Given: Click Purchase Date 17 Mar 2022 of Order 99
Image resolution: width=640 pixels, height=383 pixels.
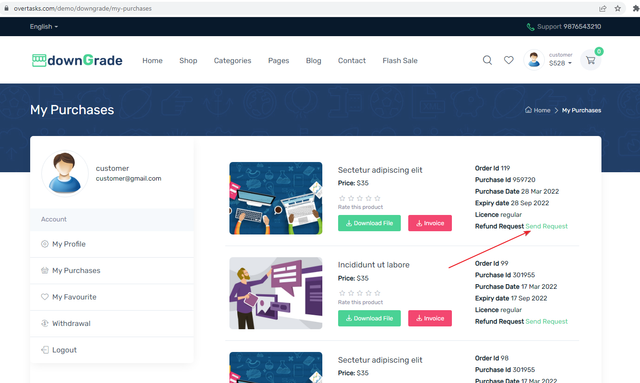Looking at the screenshot, I should [x=516, y=287].
